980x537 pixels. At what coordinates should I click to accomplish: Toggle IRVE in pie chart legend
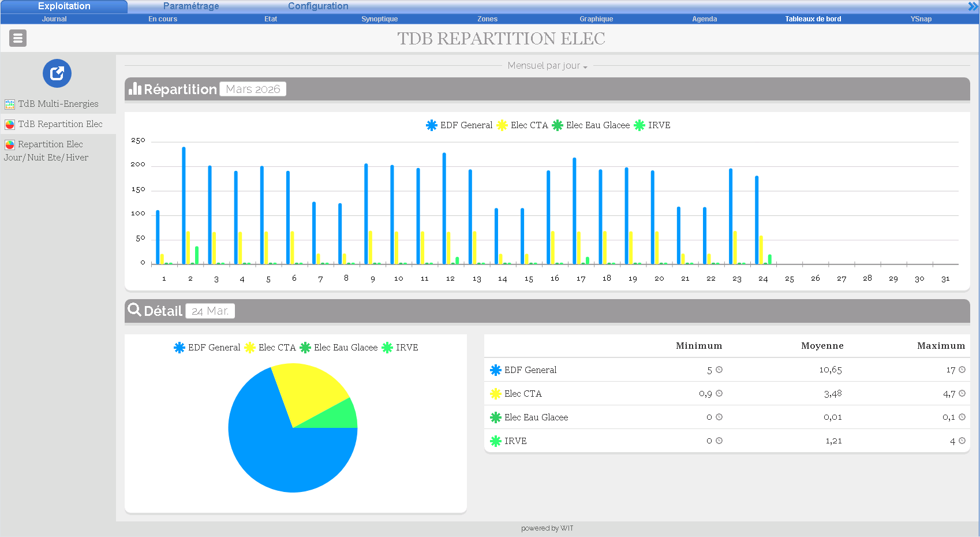click(400, 348)
